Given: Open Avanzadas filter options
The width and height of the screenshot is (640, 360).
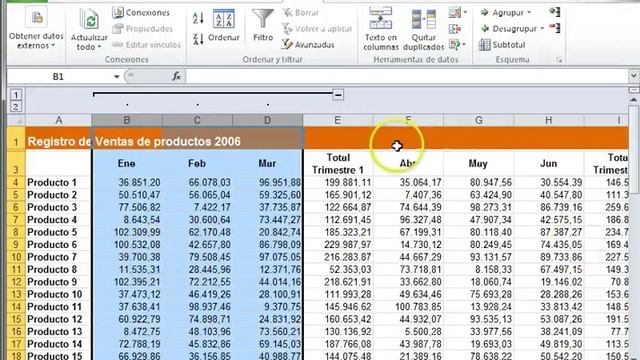Looking at the screenshot, I should click(308, 45).
